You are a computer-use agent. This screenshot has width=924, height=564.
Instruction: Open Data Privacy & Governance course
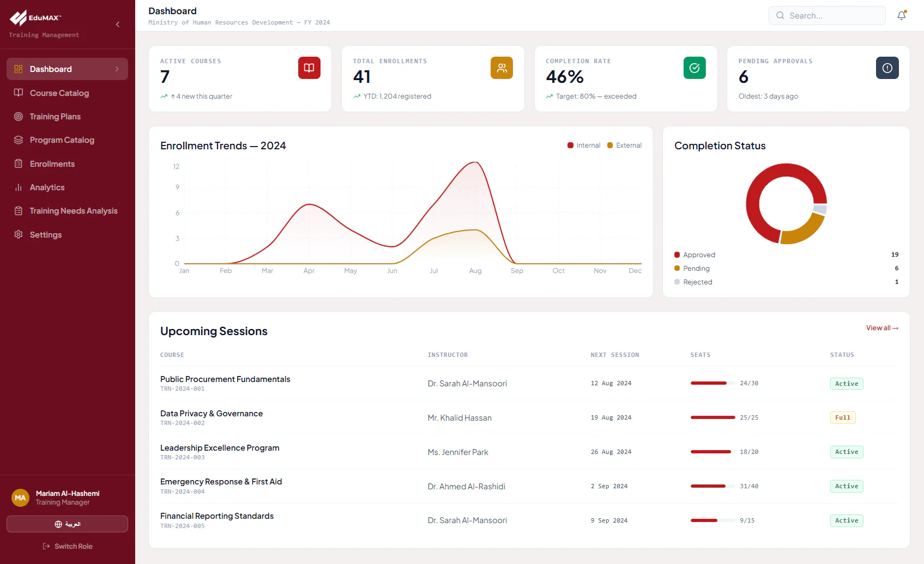tap(212, 414)
